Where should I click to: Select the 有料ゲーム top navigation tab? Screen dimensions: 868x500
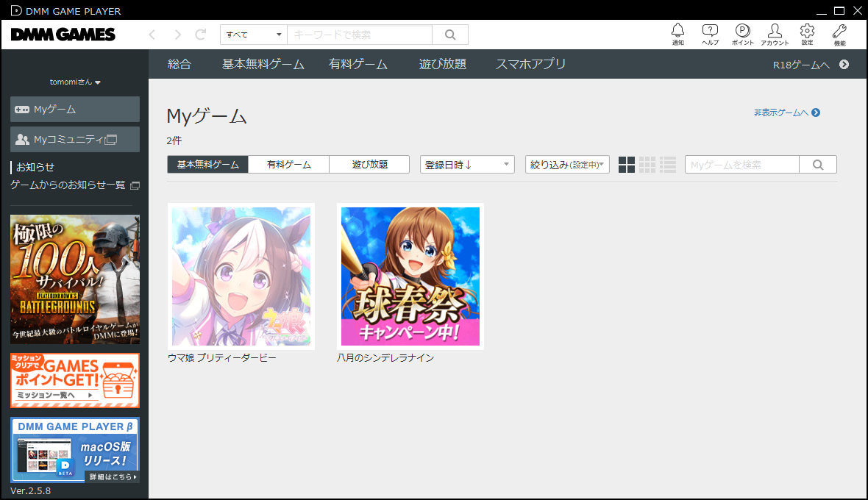tap(358, 64)
